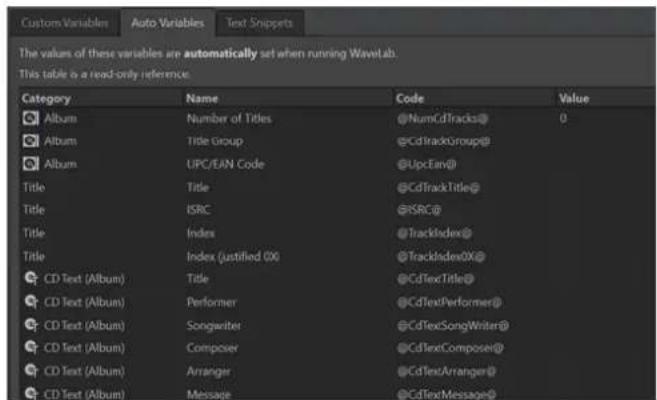Click the @CdTextTitle@ code cell
657x400 pixels.
[x=435, y=279]
